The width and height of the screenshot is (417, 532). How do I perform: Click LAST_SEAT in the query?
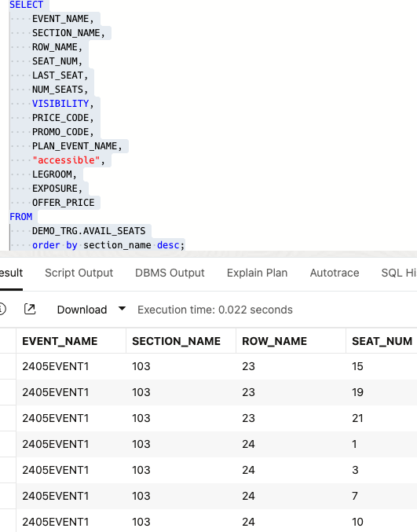coord(57,75)
